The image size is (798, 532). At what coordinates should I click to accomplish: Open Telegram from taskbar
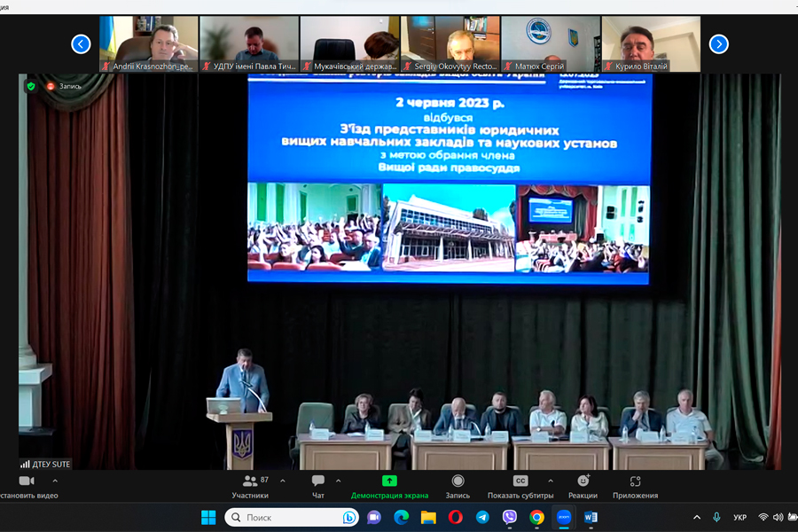(x=482, y=518)
